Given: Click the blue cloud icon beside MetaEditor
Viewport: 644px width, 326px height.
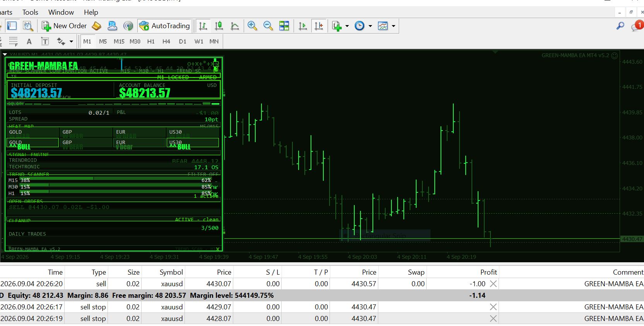Looking at the screenshot, I should coord(112,26).
